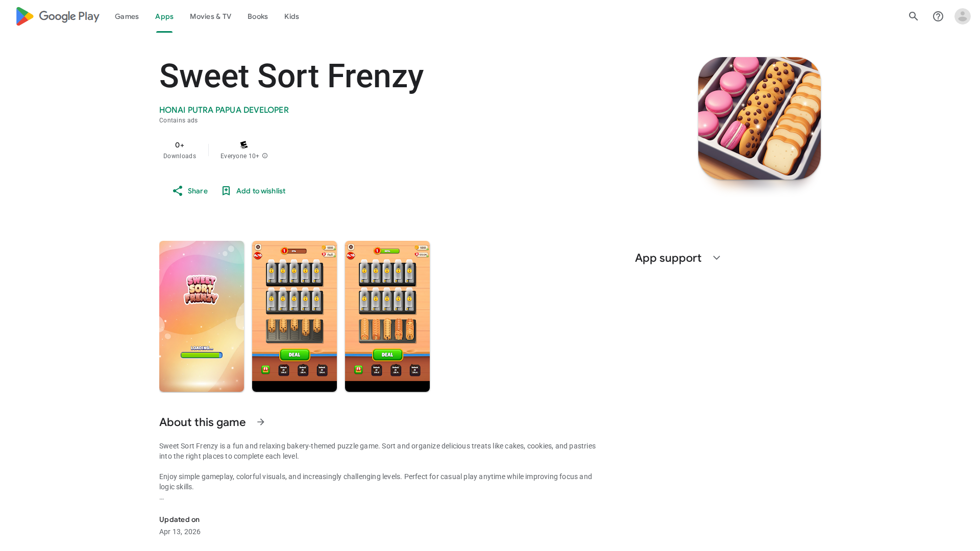Screen dimensions: 980x551
Task: Open the second gameplay screenshot showing 0%
Action: point(295,316)
